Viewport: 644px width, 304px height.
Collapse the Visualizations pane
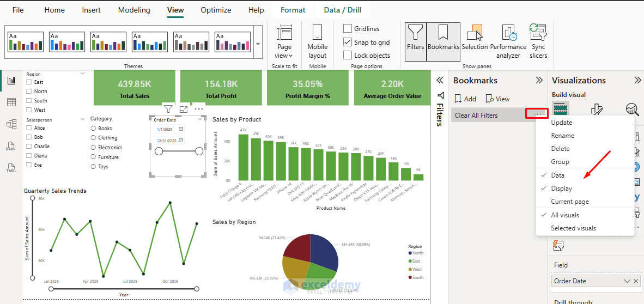pos(638,80)
